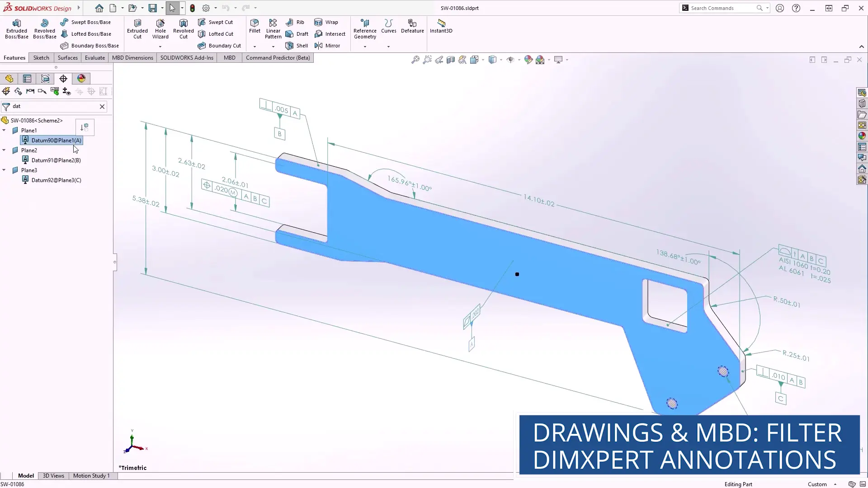Select the Linear Pattern tool

pos(273,27)
